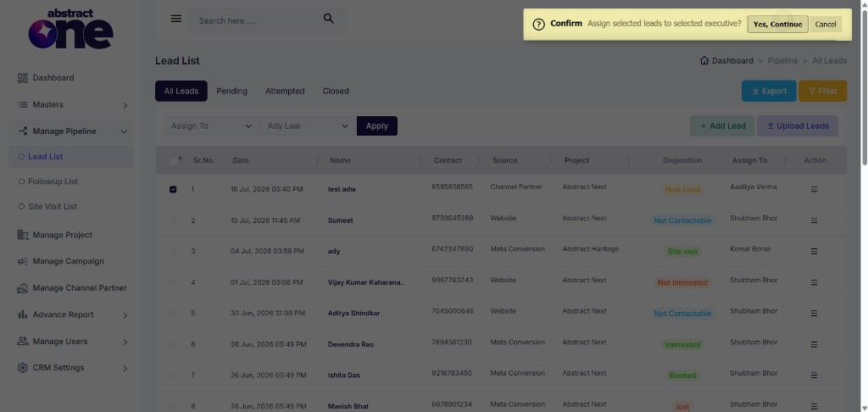Click Yes, Continue to confirm assignment
Screen dimensions: 868x412
(777, 25)
